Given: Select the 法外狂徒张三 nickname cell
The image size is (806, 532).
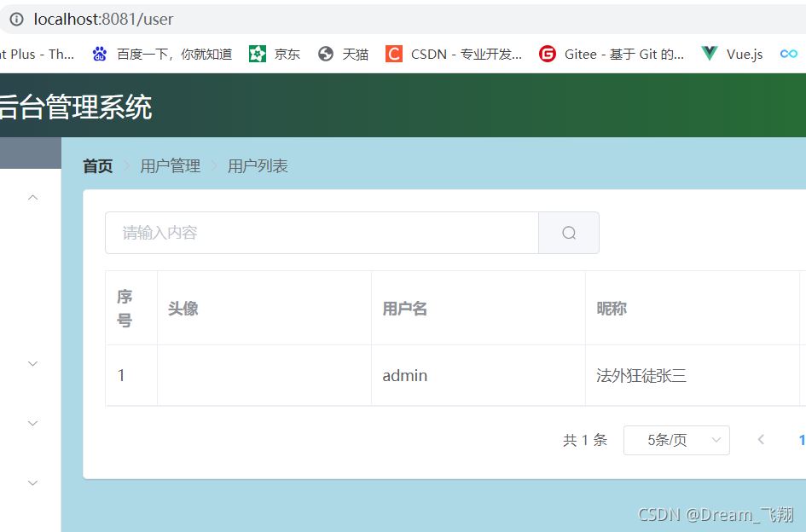Looking at the screenshot, I should tap(693, 375).
